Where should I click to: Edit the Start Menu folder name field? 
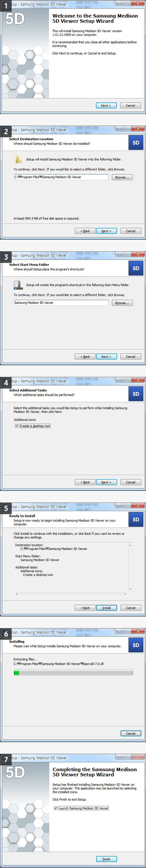coord(61,303)
